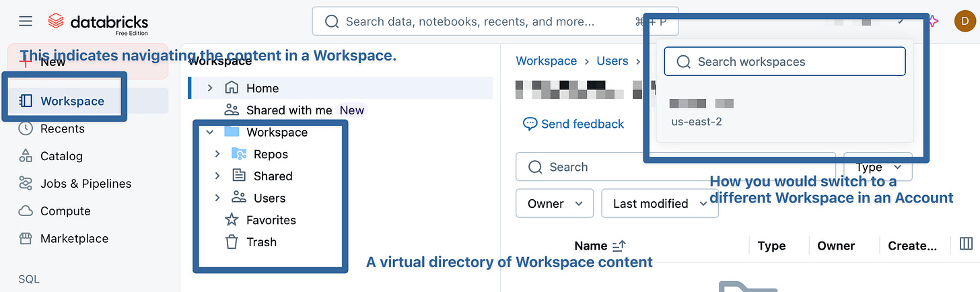The width and height of the screenshot is (980, 292).
Task: Open the hamburger sidebar menu
Action: [x=26, y=22]
